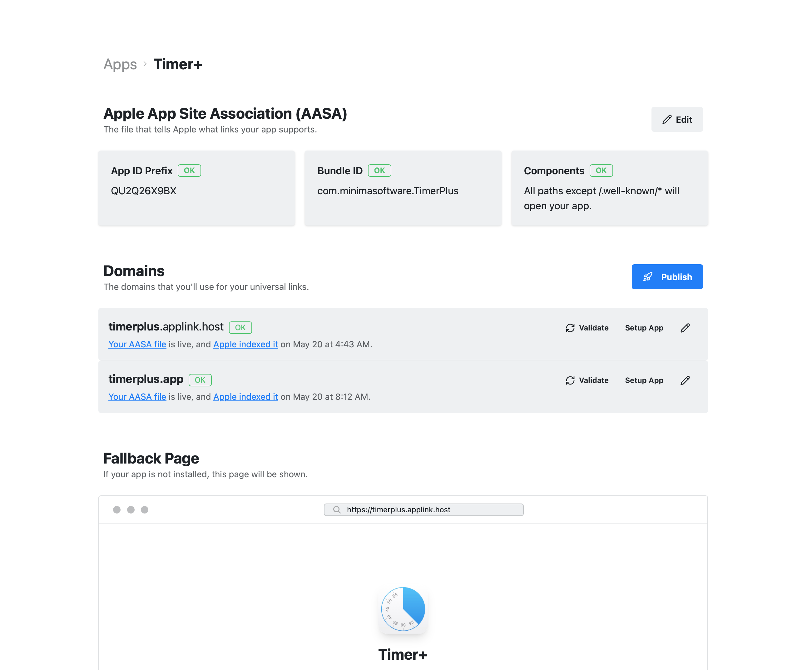This screenshot has width=812, height=670.
Task: Open the pencil editor for the timerplus.applink.host domain
Action: [685, 328]
